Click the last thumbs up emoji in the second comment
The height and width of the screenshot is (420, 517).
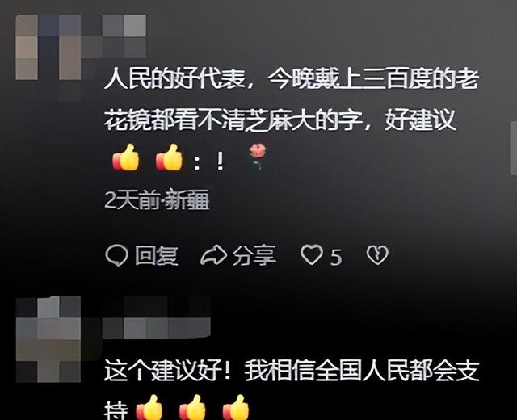pyautogui.click(x=236, y=407)
